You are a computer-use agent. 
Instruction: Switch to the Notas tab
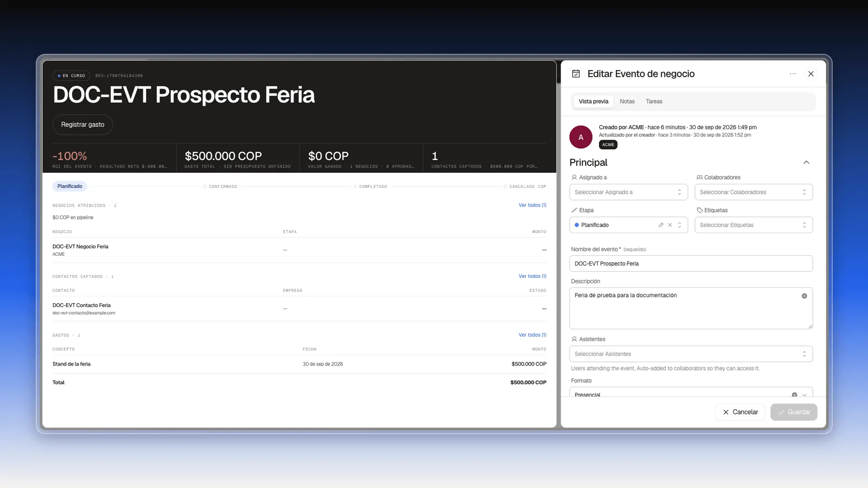point(627,101)
